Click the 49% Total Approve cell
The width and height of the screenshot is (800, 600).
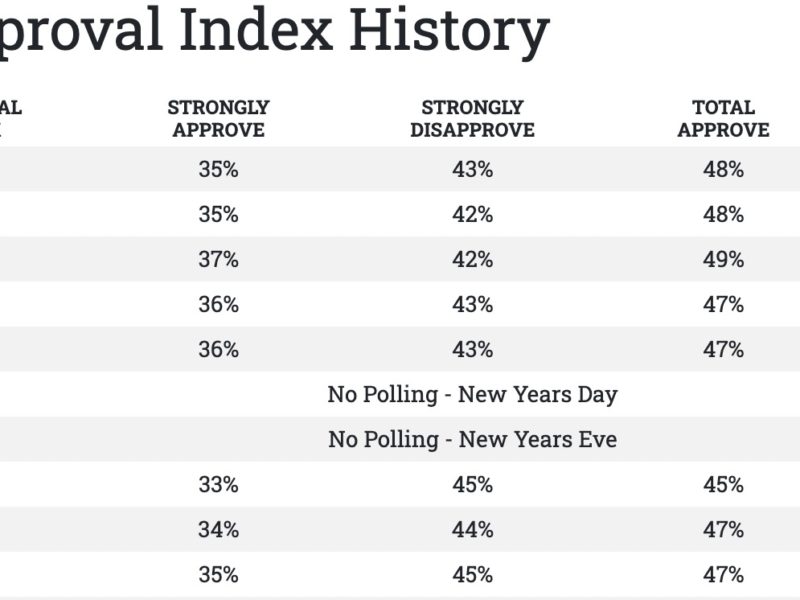(723, 259)
